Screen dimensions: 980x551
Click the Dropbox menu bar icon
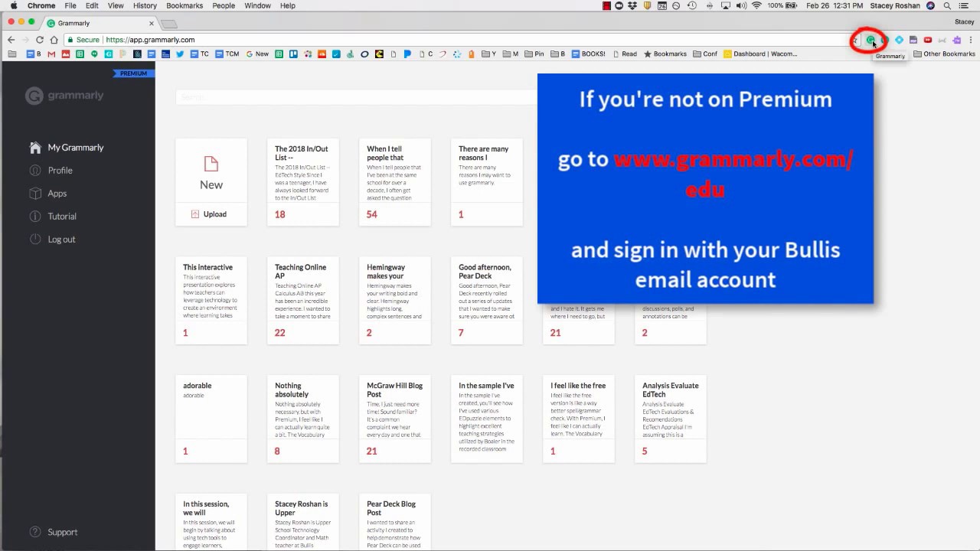click(x=633, y=5)
